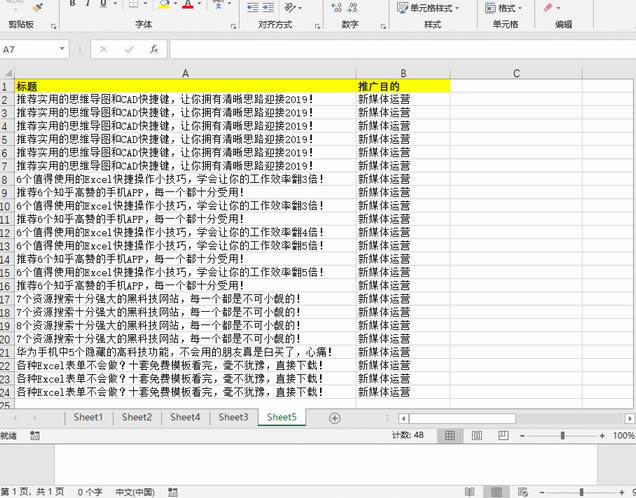The height and width of the screenshot is (498, 636).
Task: Click the Format Painter brush icon
Action: pyautogui.click(x=37, y=6)
